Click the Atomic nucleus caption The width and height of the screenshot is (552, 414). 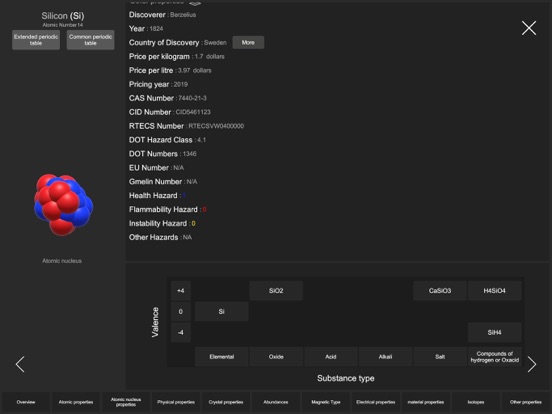(x=62, y=261)
